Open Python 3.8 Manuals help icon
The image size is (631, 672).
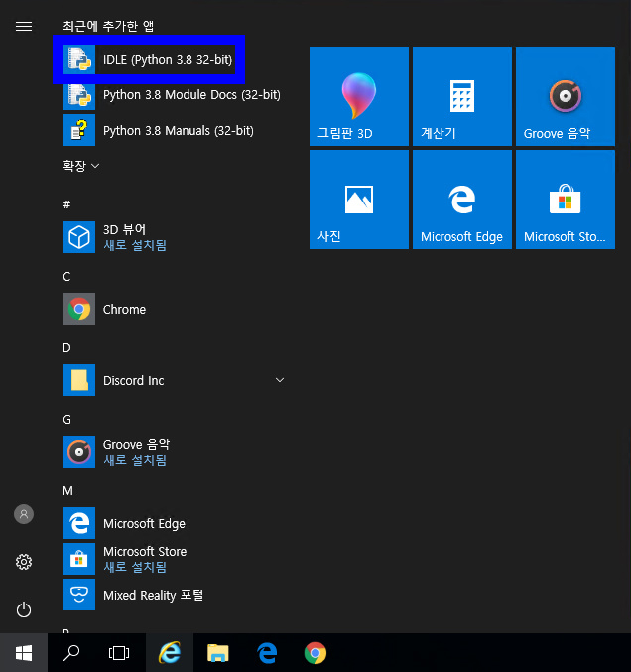79,130
